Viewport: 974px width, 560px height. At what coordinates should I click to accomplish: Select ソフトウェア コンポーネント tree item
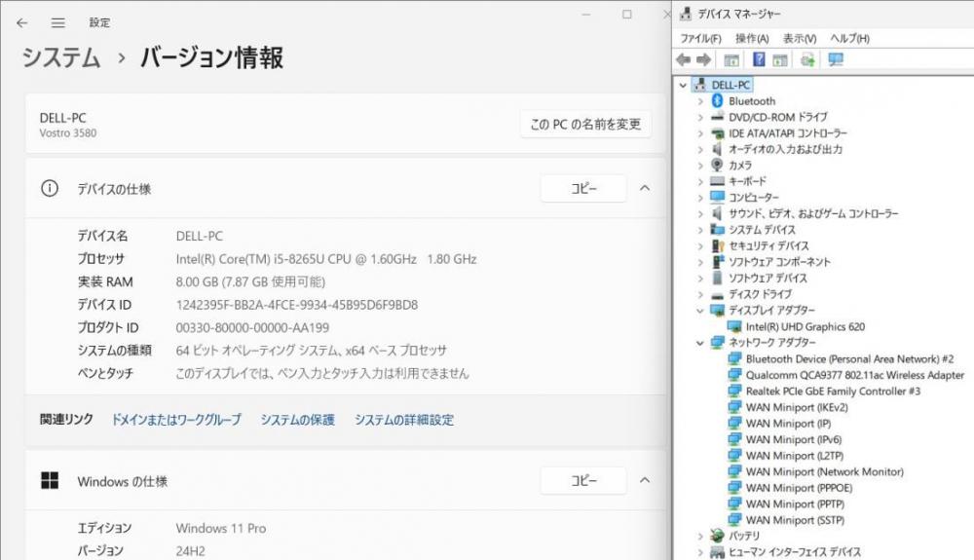click(x=779, y=262)
